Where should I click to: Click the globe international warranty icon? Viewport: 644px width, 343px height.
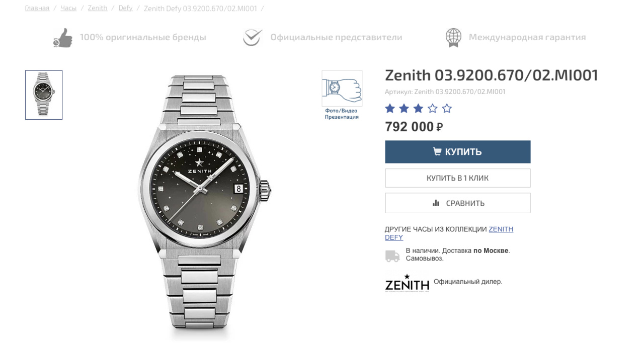tap(453, 38)
